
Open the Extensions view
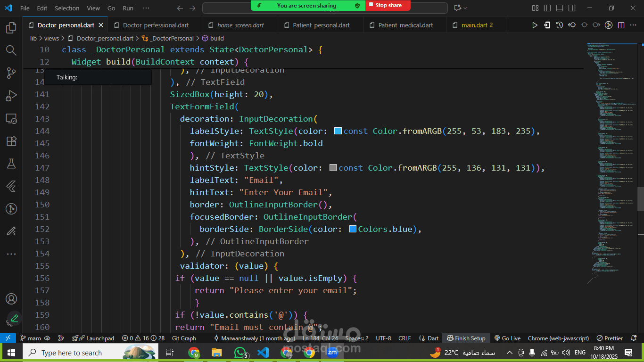pos(11,141)
